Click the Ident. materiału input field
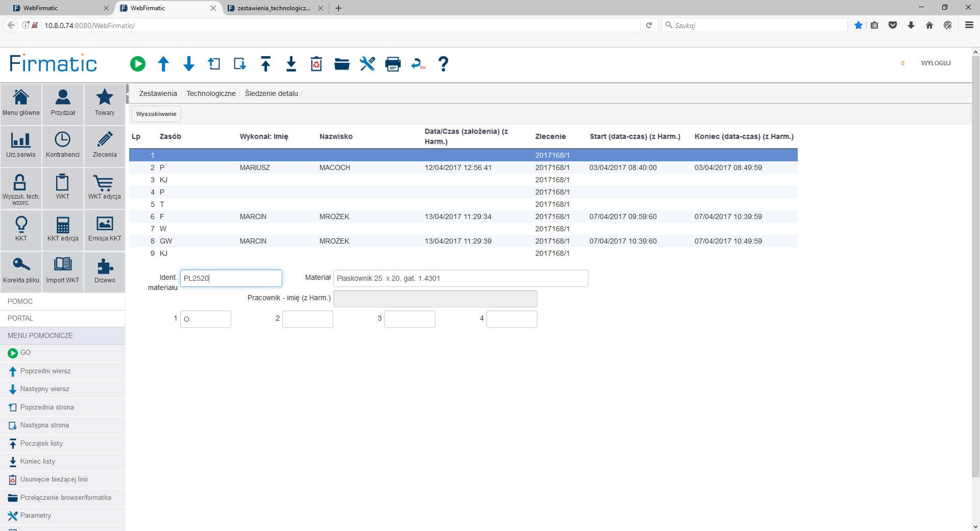Image resolution: width=980 pixels, height=531 pixels. (231, 278)
